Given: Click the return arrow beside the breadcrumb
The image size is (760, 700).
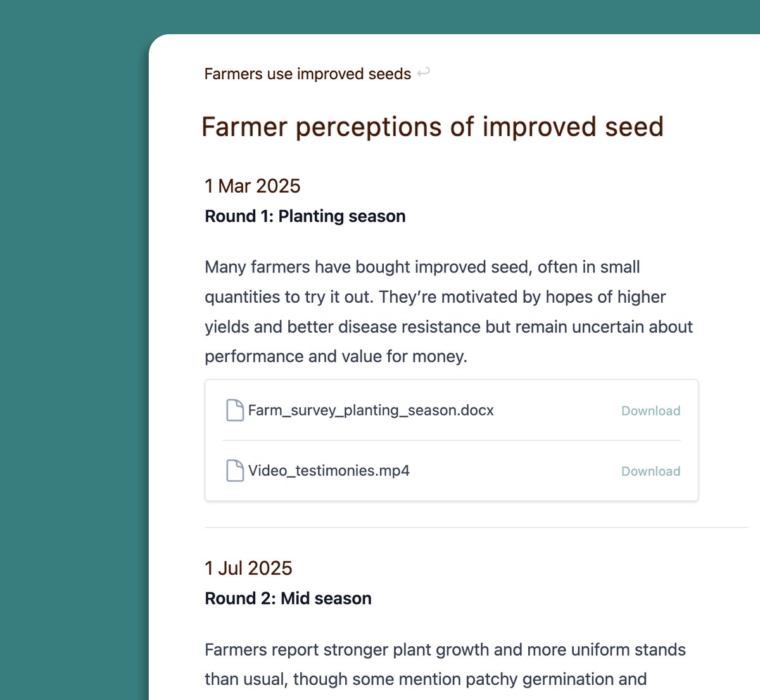Looking at the screenshot, I should click(424, 72).
